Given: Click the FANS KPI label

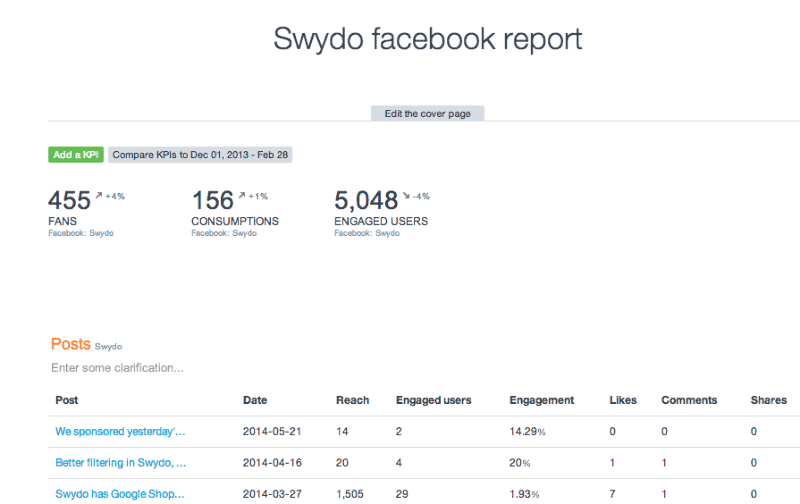Looking at the screenshot, I should [x=63, y=221].
